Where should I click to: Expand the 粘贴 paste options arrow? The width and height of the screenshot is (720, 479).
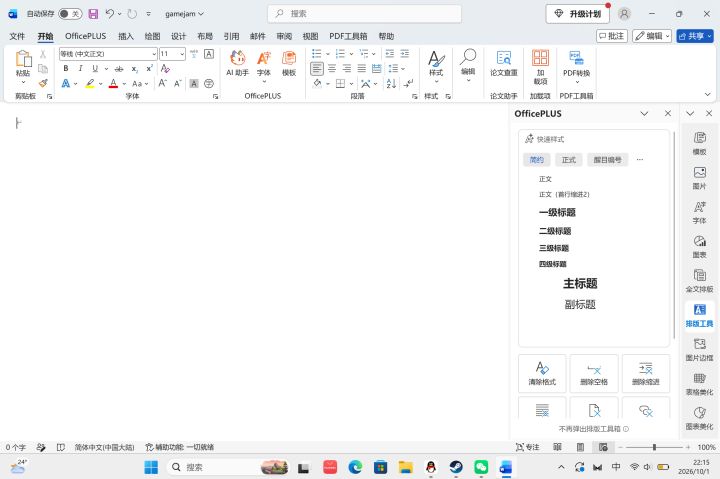click(23, 83)
